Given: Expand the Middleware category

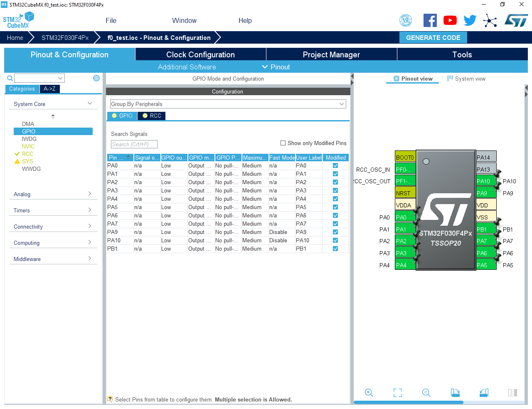Looking at the screenshot, I should [53, 259].
